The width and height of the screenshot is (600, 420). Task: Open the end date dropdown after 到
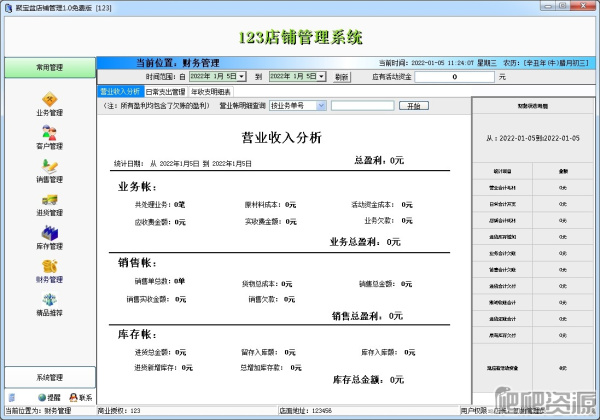click(321, 77)
